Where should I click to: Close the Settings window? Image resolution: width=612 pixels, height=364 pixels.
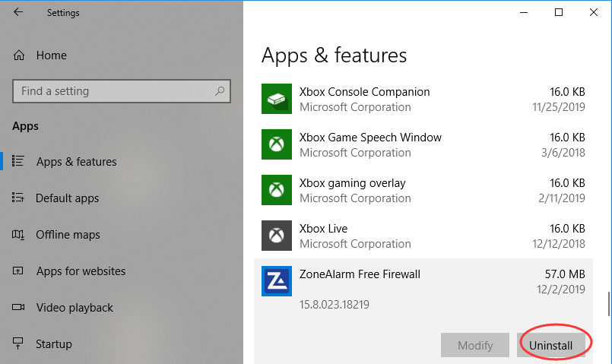[594, 12]
